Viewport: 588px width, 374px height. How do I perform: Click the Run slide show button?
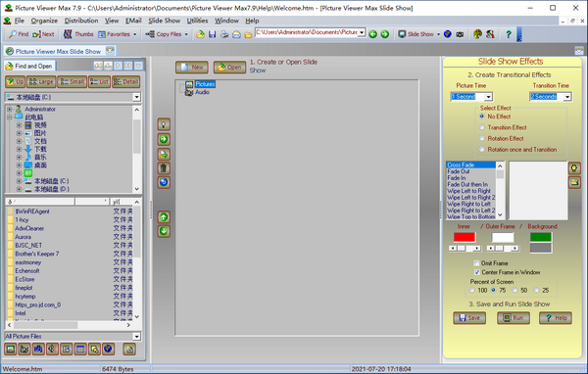coord(514,318)
